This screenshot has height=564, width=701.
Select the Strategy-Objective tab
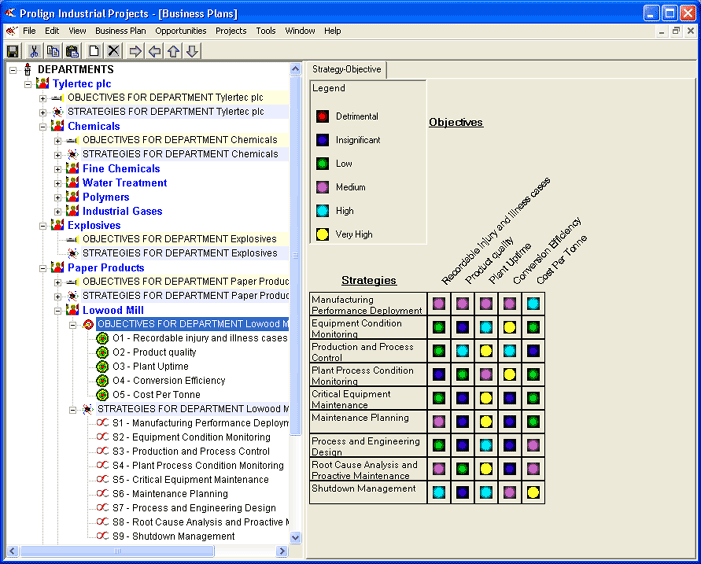[x=346, y=70]
